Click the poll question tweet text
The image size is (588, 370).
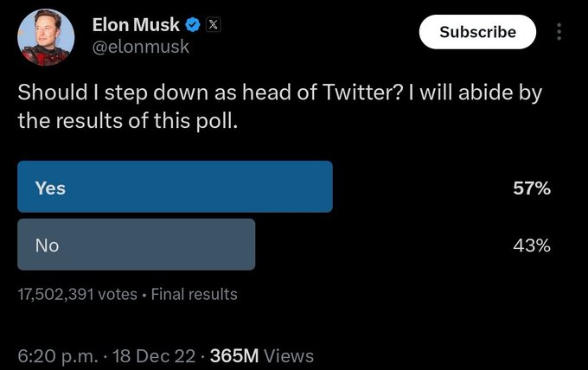280,106
